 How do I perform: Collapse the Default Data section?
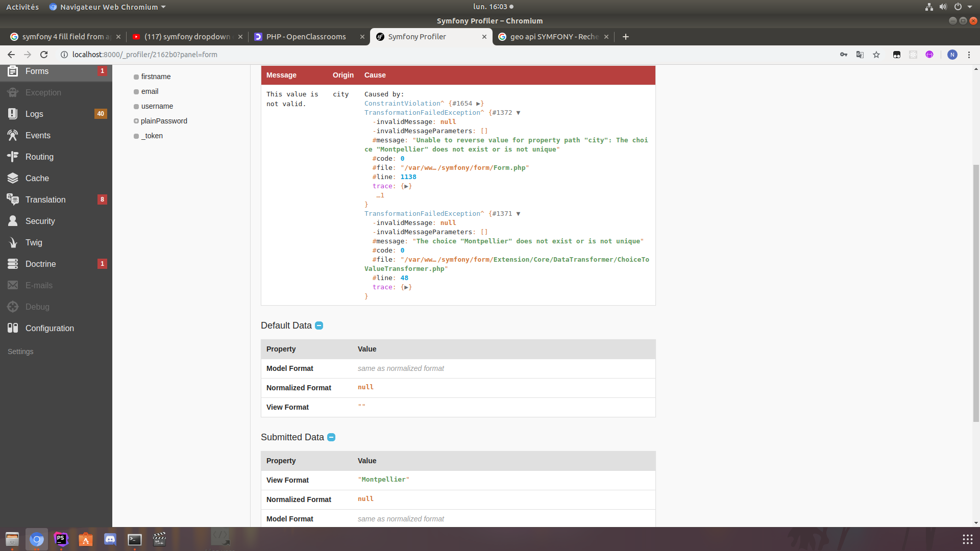click(318, 325)
